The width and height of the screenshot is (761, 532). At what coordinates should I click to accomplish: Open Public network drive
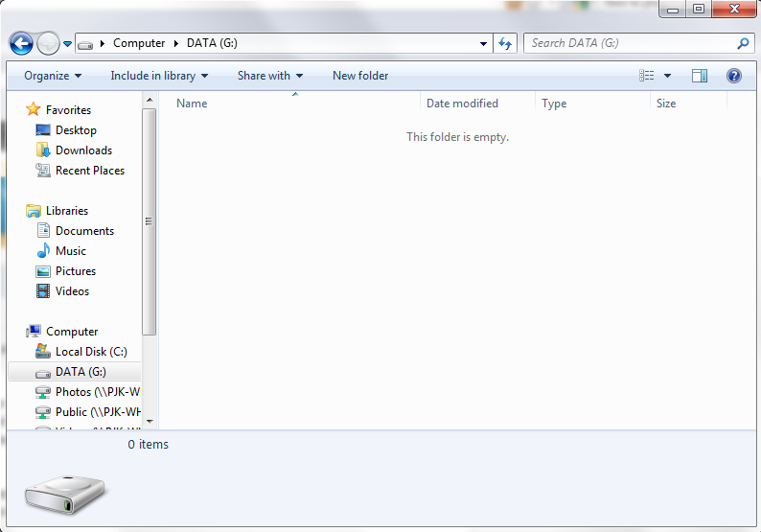point(98,412)
